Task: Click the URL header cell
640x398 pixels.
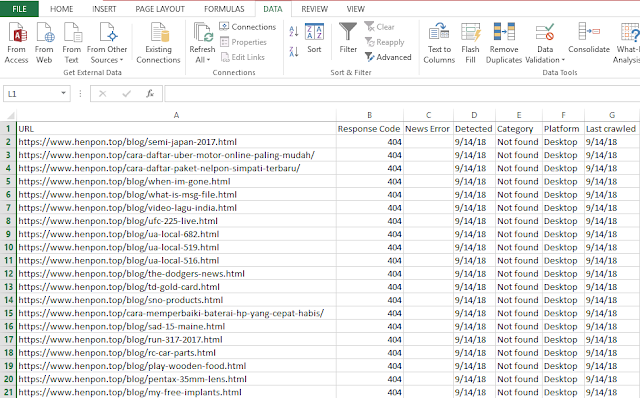Action: click(176, 129)
